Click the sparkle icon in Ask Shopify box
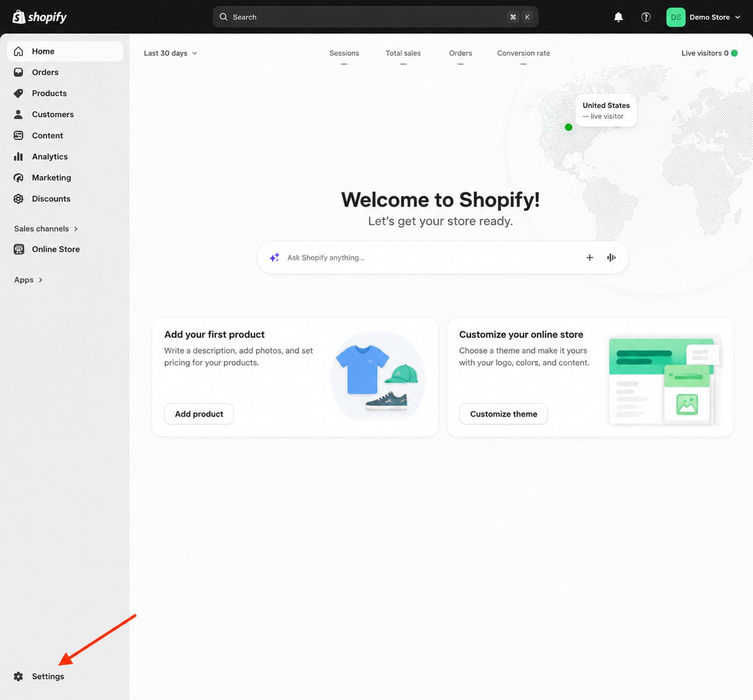The height and width of the screenshot is (700, 753). 274,258
